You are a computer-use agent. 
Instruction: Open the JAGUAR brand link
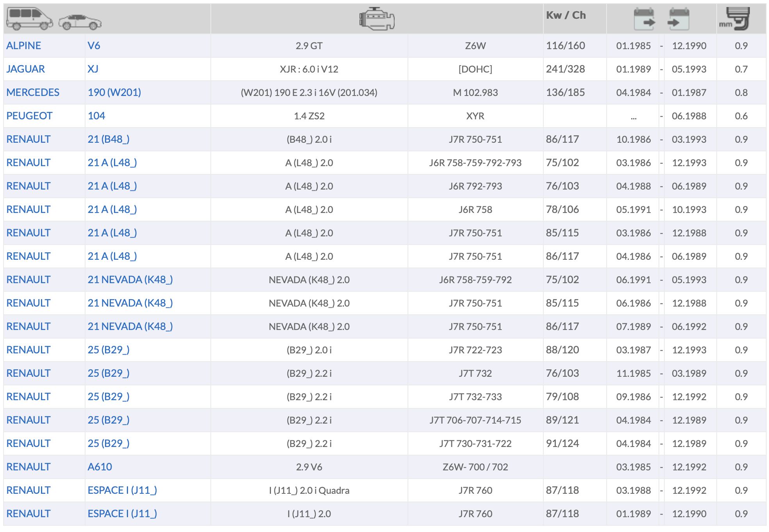click(26, 69)
